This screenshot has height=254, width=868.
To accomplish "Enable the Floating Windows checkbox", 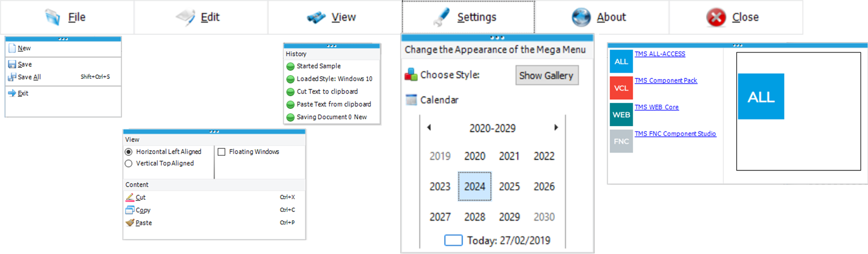I will point(222,152).
